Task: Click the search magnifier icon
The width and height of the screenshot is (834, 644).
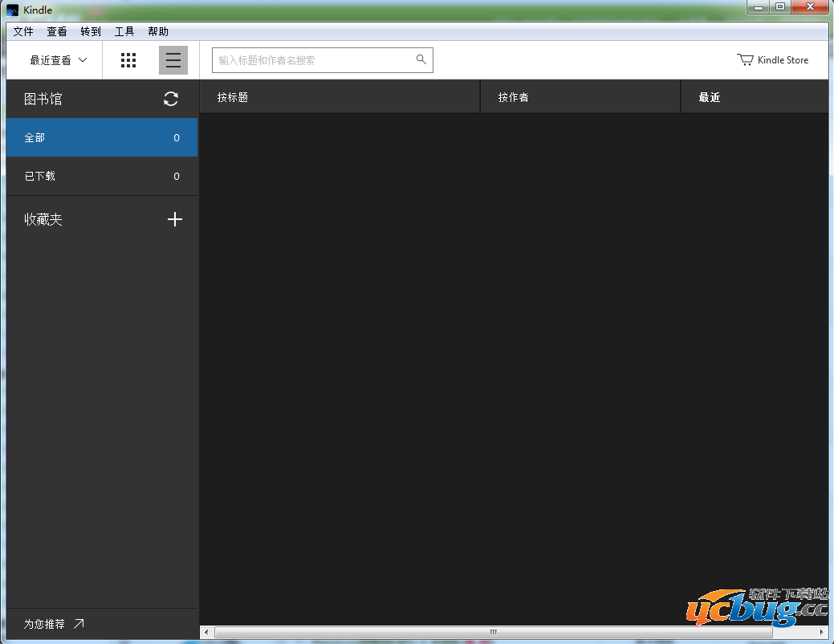Action: [x=421, y=60]
